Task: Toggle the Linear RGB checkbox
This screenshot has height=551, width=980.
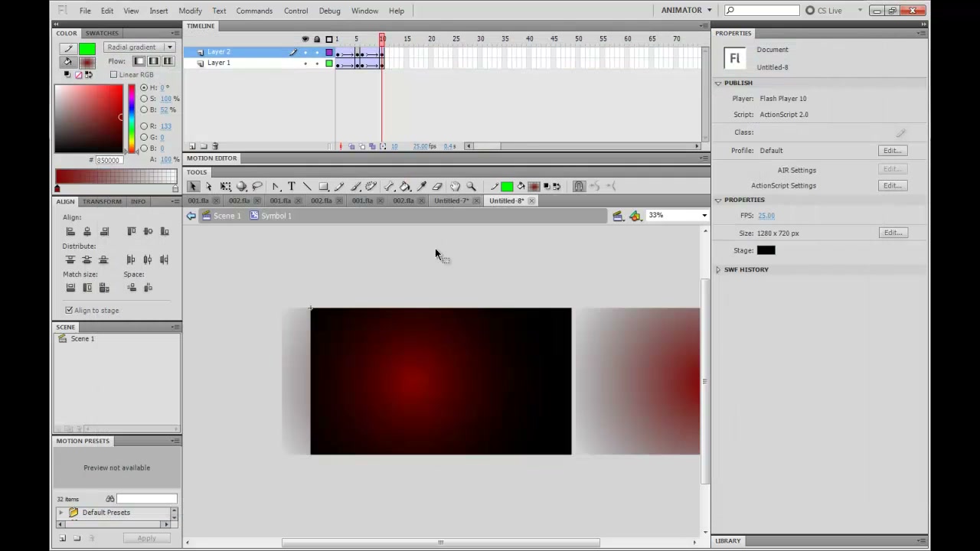Action: pyautogui.click(x=114, y=74)
